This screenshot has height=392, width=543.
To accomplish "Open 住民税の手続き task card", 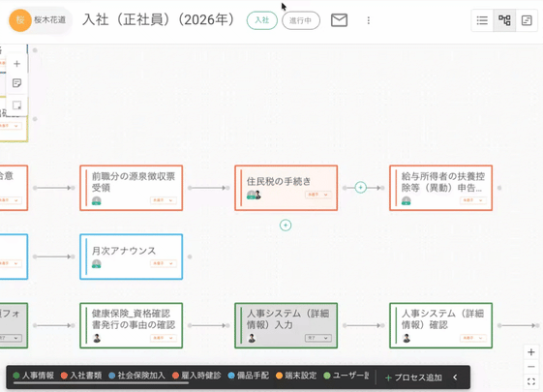I will point(287,188).
